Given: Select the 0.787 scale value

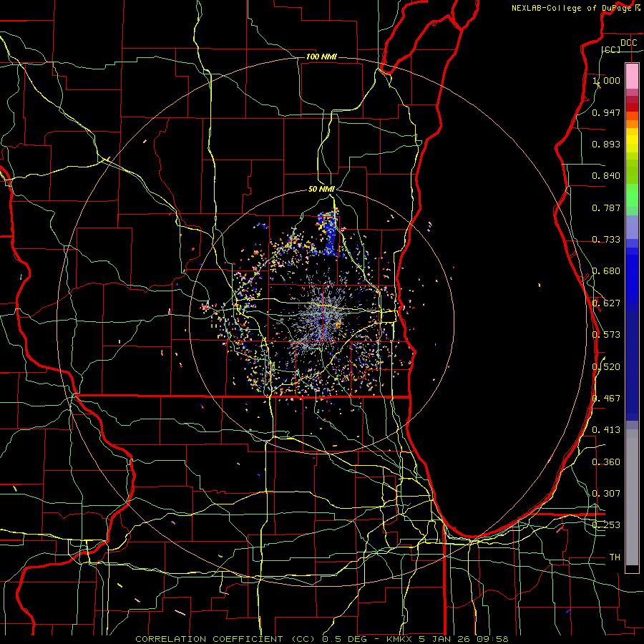Looking at the screenshot, I should click(x=606, y=208).
